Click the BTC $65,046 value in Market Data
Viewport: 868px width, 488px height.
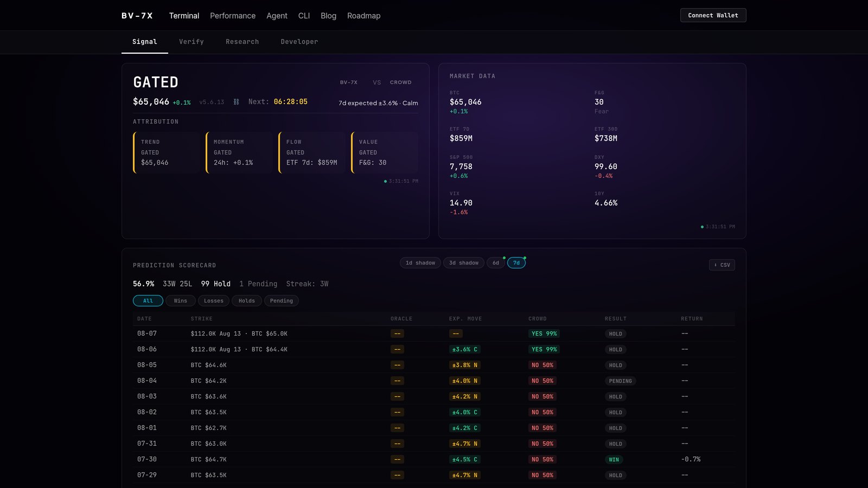click(465, 102)
